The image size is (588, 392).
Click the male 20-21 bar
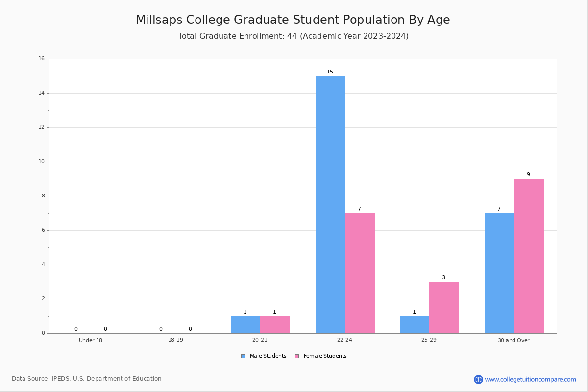(245, 324)
